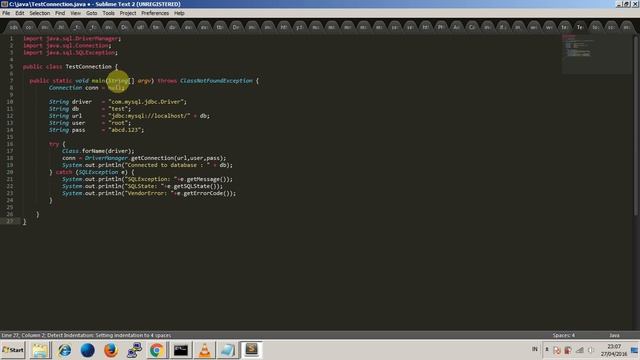Open the Java syntax selector in status bar
This screenshot has height=360, width=640.
(614, 335)
